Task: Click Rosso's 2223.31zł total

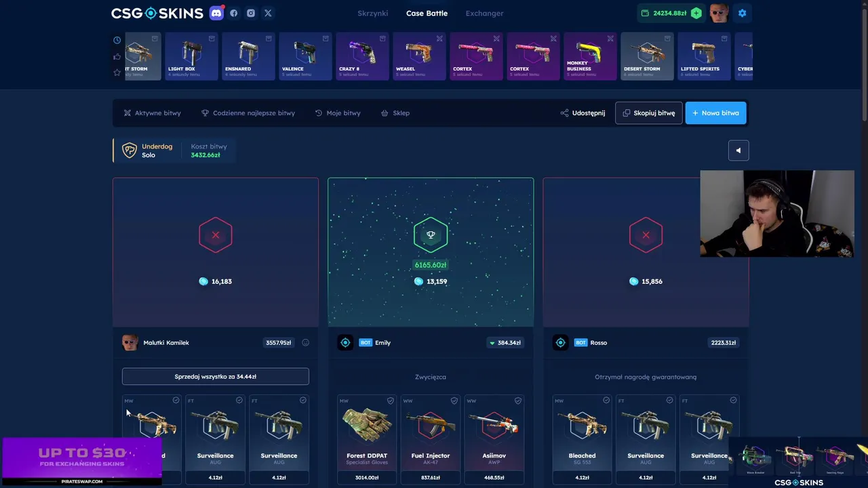Action: [x=723, y=343]
